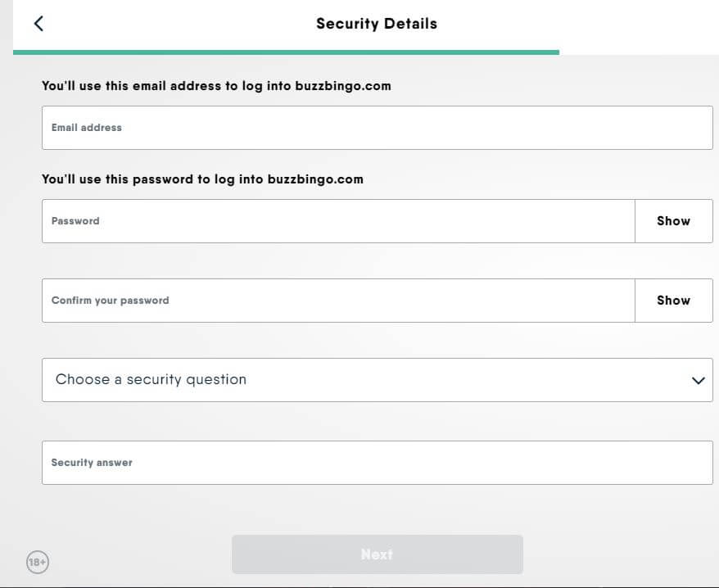This screenshot has height=588, width=719.
Task: Click the greyed-out Next button
Action: [x=378, y=554]
